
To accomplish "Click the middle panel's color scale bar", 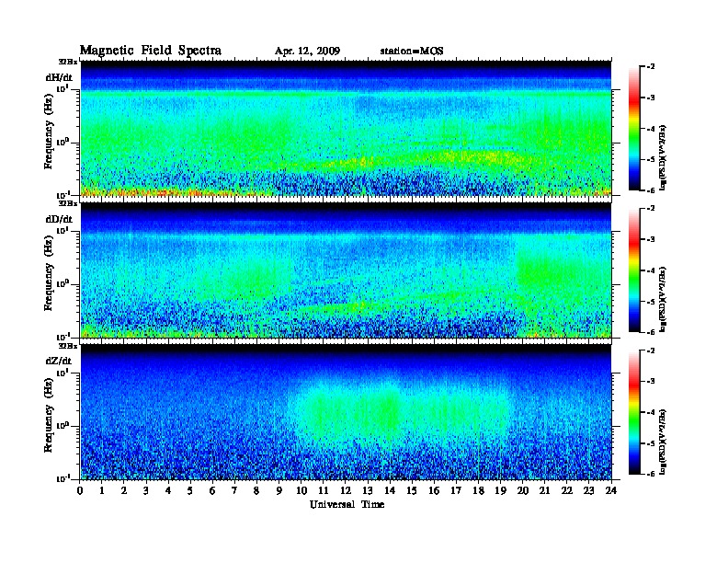I will [634, 270].
